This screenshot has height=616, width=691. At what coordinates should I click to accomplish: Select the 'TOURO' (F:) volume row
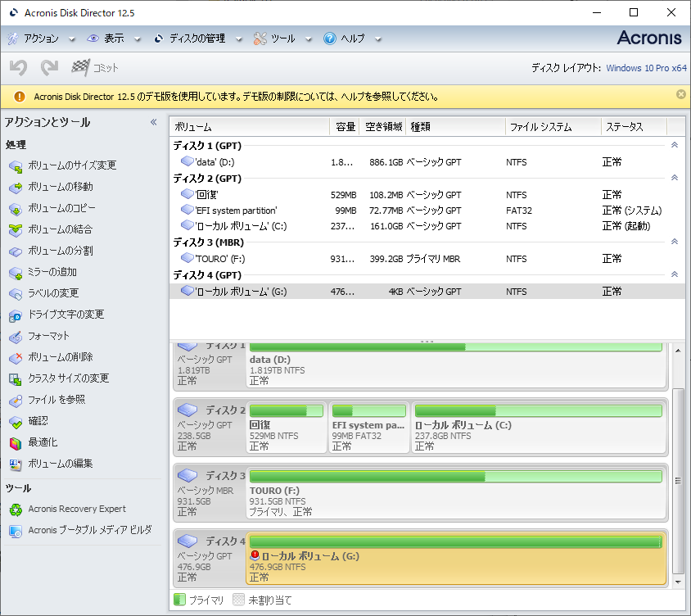(427, 259)
